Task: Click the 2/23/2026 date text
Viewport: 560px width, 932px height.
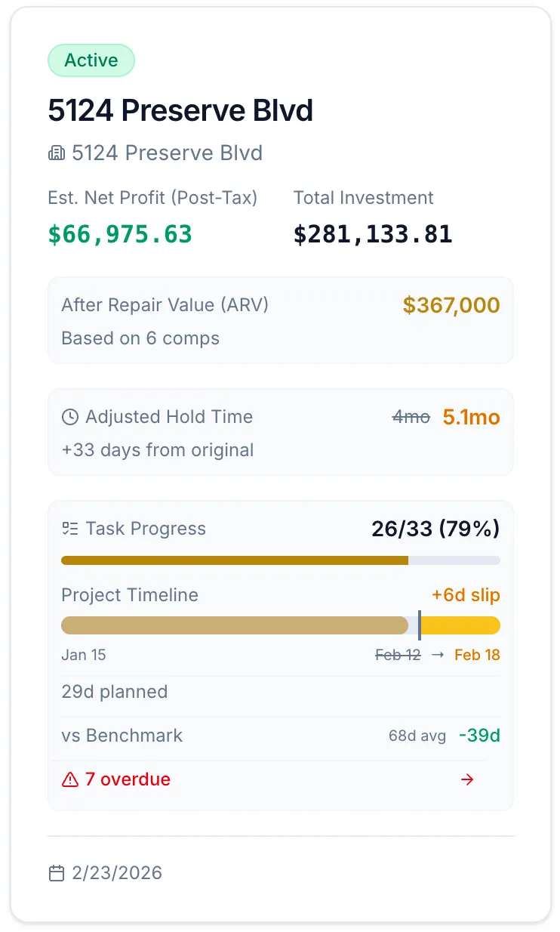Action: point(117,874)
